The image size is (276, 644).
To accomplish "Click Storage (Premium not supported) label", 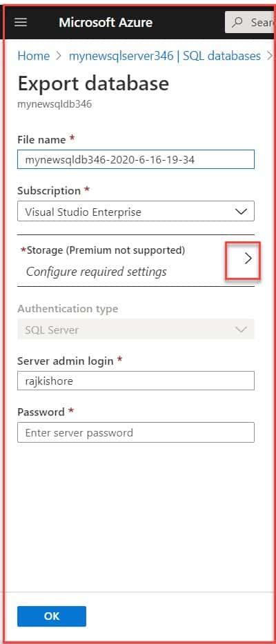I will coord(103,250).
